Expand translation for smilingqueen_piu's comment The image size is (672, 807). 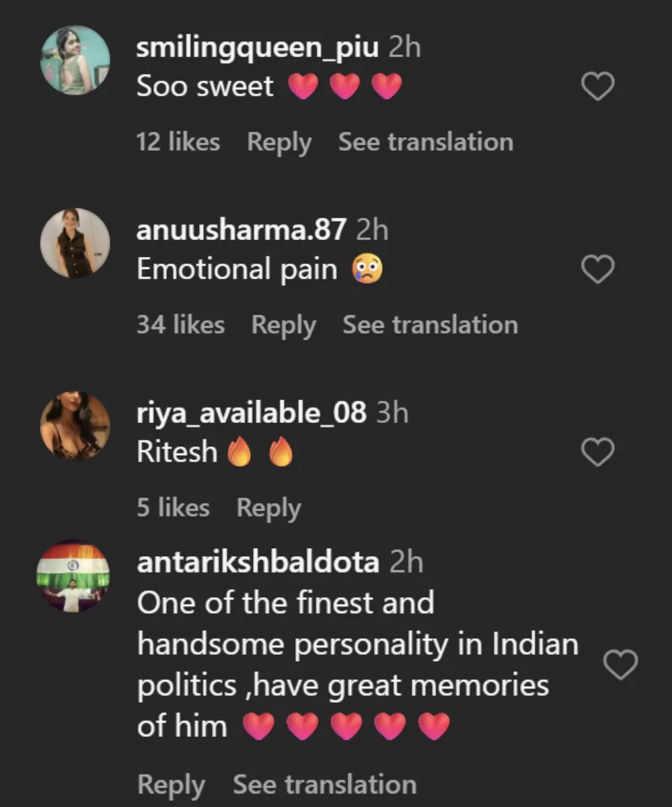[425, 142]
